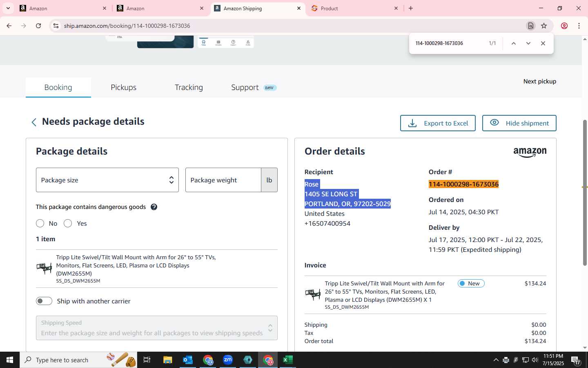
Task: Click New condition badge in invoice
Action: [x=471, y=283]
